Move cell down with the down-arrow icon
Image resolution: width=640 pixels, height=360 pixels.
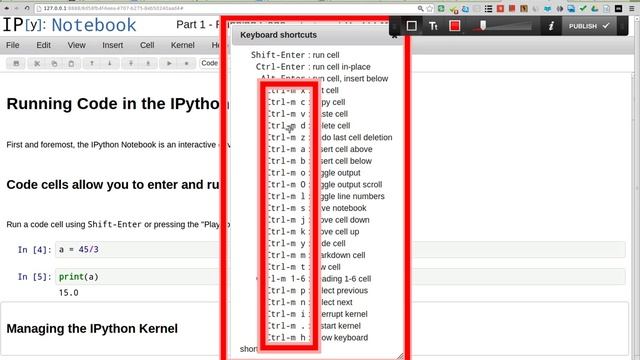(109, 63)
